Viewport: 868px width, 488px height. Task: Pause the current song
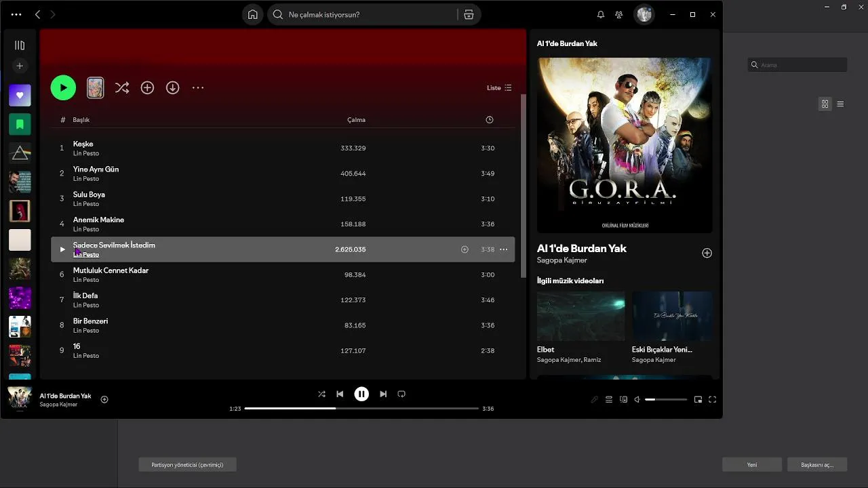361,394
